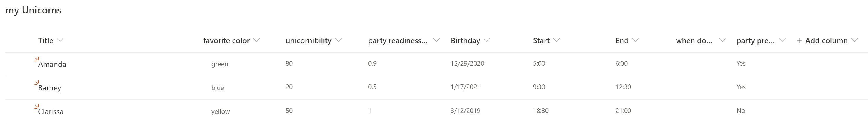Click the plus icon for Add column
This screenshot has height=132, width=868.
click(x=799, y=40)
